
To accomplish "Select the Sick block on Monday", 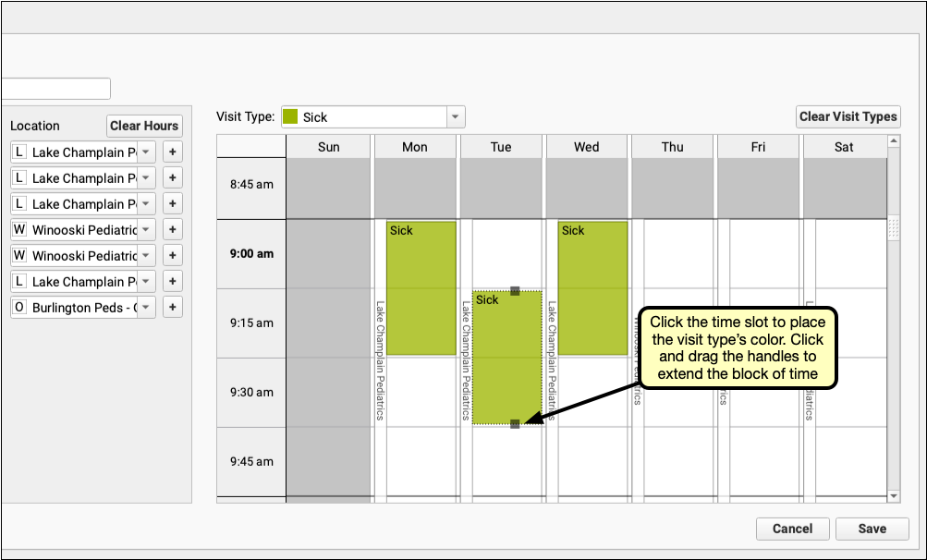I will pos(421,288).
